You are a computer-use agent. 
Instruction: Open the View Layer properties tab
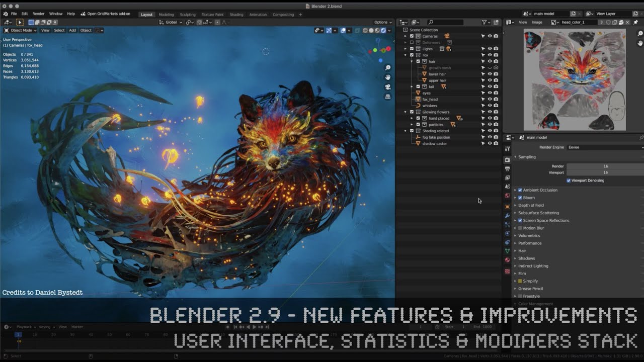507,178
